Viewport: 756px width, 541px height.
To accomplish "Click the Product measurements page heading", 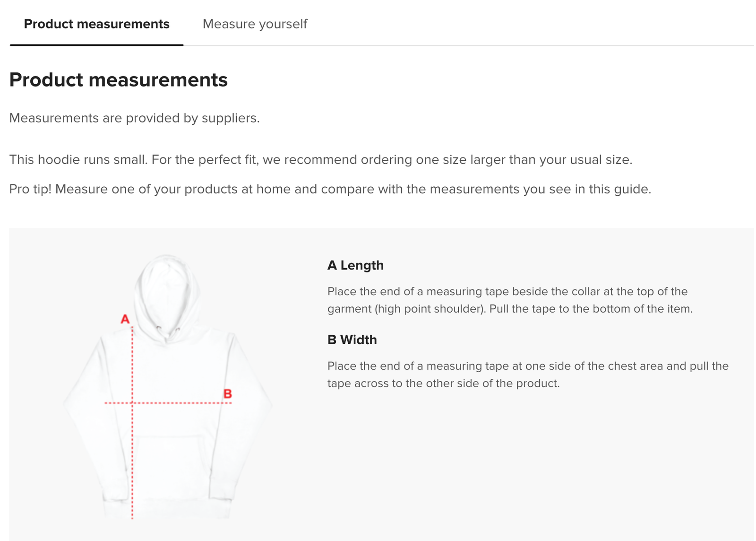I will tap(118, 80).
